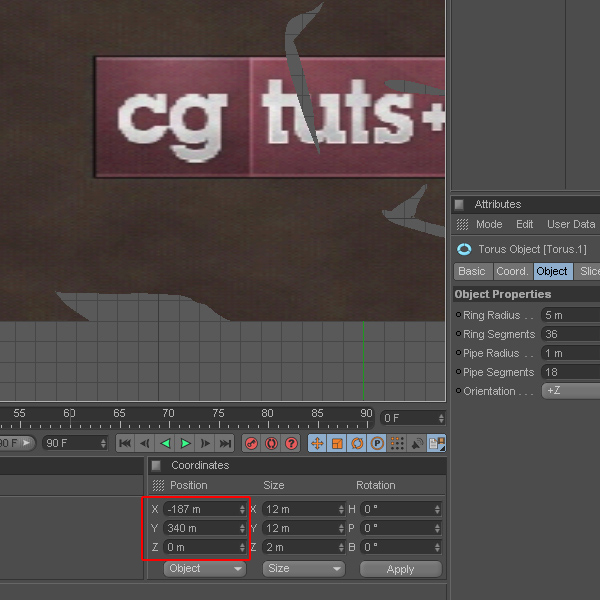600x600 pixels.
Task: Toggle point level animation recording (dots icon)
Action: [x=397, y=443]
